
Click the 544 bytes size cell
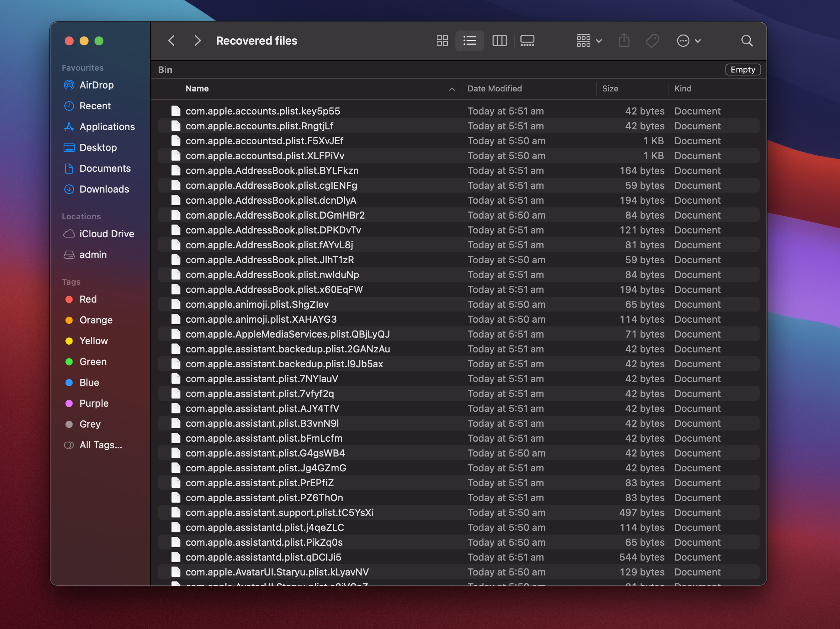(641, 557)
